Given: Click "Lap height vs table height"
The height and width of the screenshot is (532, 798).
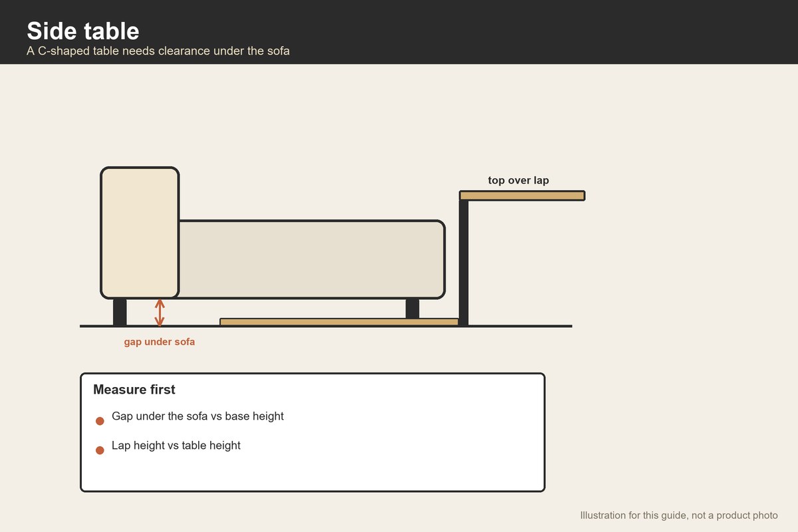Looking at the screenshot, I should [x=176, y=446].
